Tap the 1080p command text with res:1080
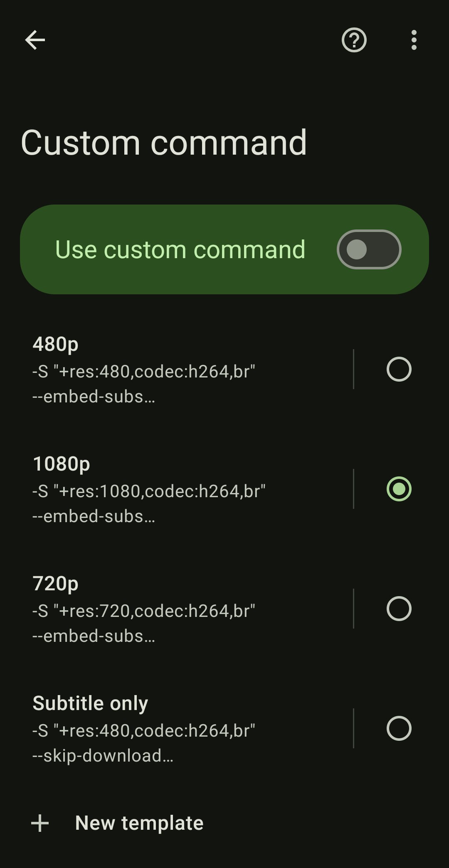Screen dimensions: 449x868 click(149, 491)
